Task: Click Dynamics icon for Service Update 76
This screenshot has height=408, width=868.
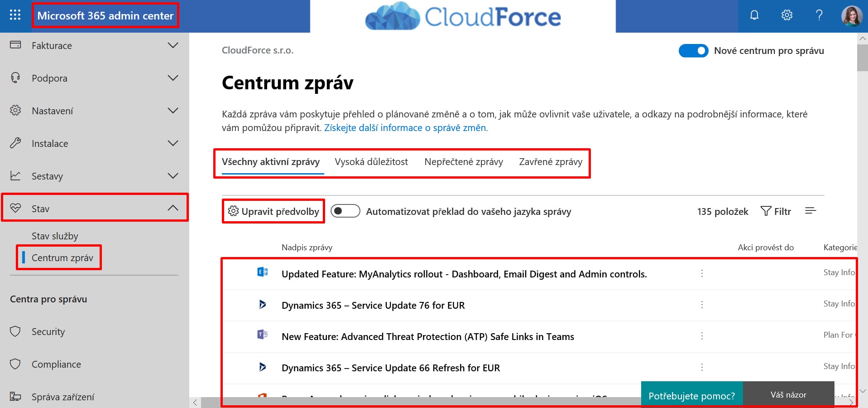Action: (x=262, y=304)
